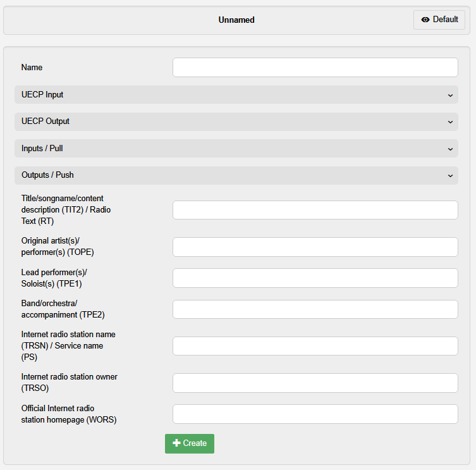Expand the section via 'UECP Input' header text

pos(42,95)
